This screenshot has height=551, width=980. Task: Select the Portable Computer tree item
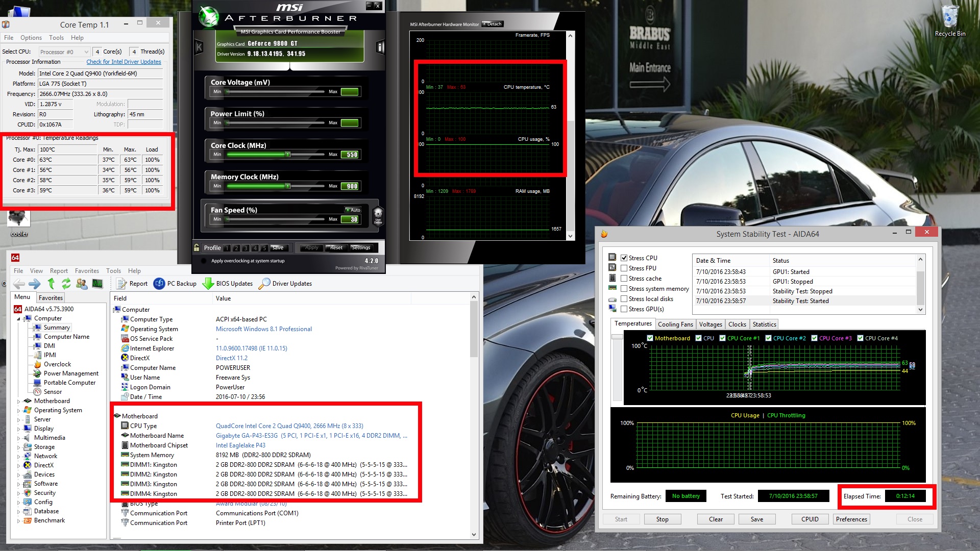[69, 383]
